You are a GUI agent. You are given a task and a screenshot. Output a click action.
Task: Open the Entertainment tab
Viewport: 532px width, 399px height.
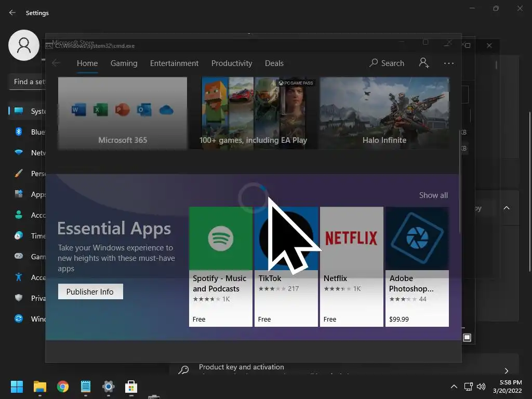[x=174, y=63]
